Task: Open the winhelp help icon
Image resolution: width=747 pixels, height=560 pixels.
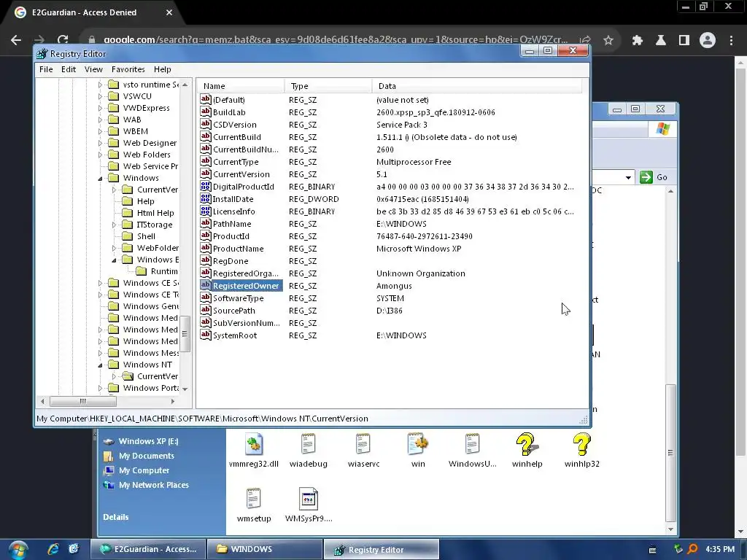Action: pyautogui.click(x=527, y=444)
